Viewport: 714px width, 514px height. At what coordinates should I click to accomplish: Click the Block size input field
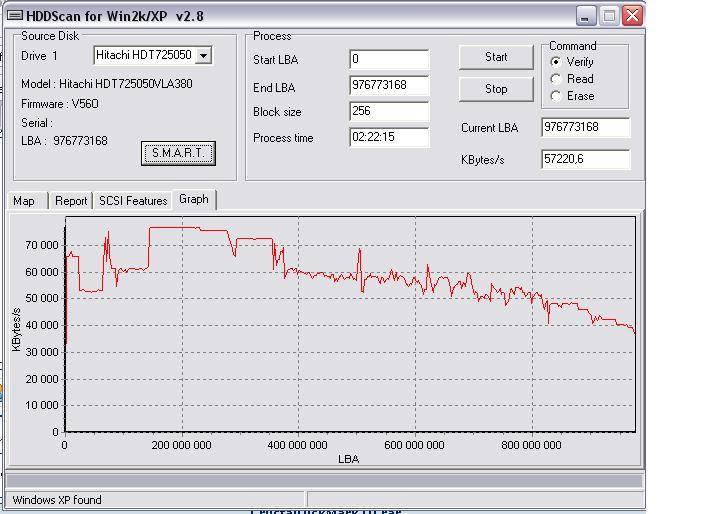pos(389,111)
